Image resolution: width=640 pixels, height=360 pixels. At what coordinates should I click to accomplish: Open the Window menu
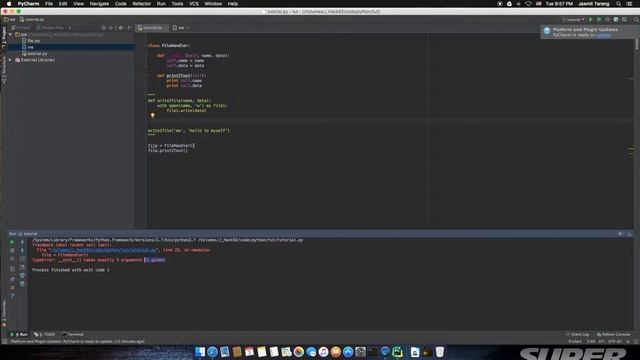(x=213, y=4)
